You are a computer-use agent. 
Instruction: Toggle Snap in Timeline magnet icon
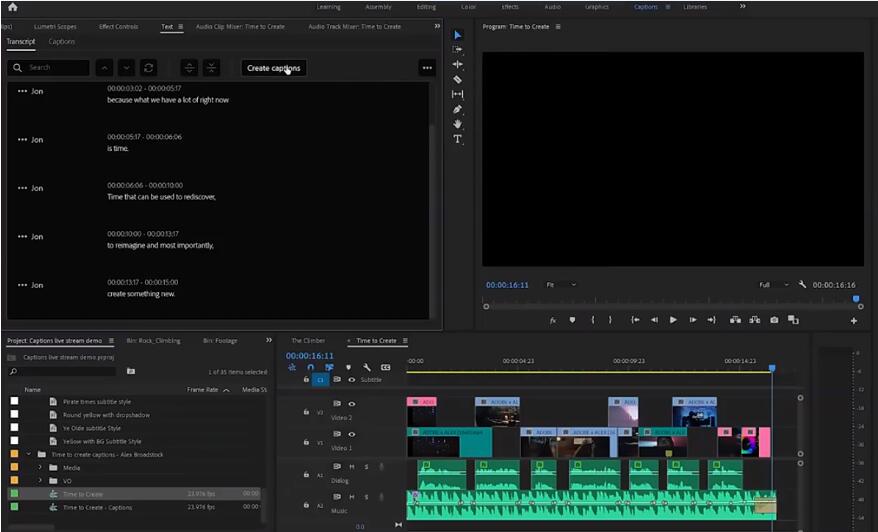click(x=311, y=367)
